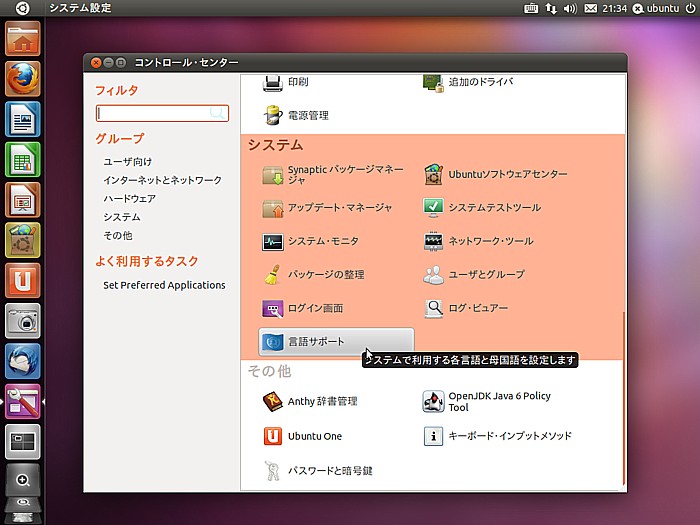Open Dash via Ubuntu logo
Screen dimensions: 700x525
tap(22, 8)
